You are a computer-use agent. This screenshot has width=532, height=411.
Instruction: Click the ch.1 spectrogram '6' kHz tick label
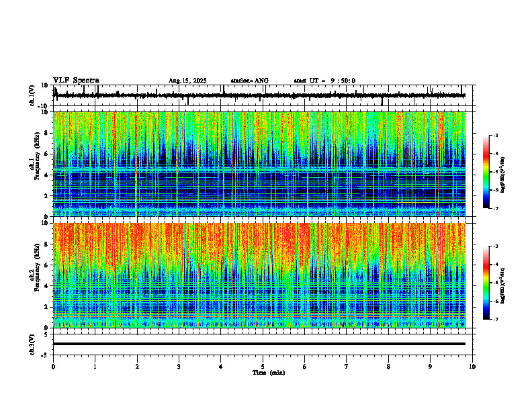46,154
